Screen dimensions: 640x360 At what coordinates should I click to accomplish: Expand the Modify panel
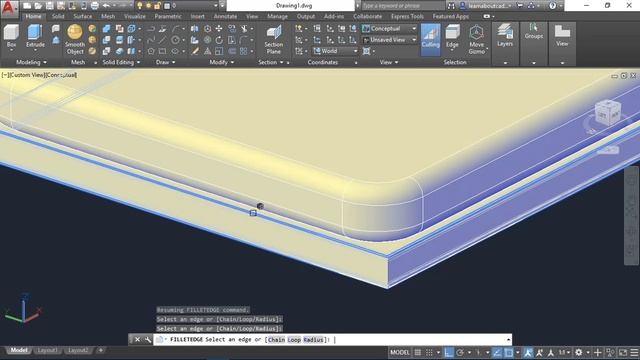pyautogui.click(x=222, y=62)
